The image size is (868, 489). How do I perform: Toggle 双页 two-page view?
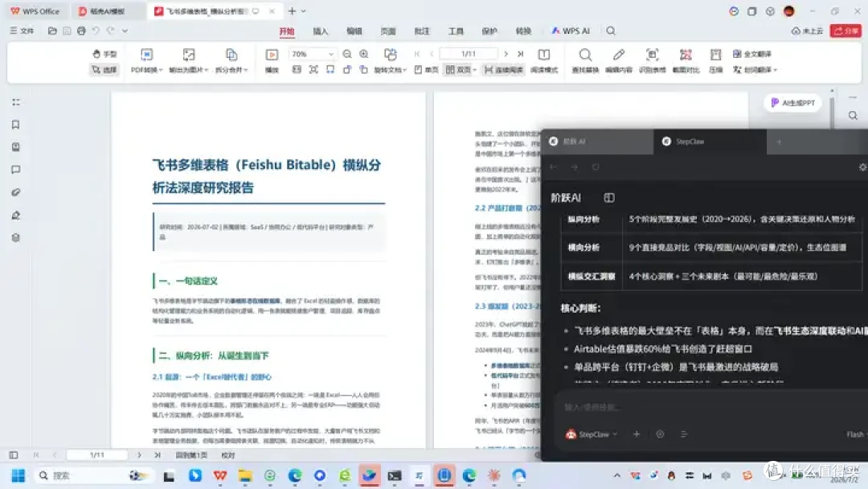[x=458, y=70]
